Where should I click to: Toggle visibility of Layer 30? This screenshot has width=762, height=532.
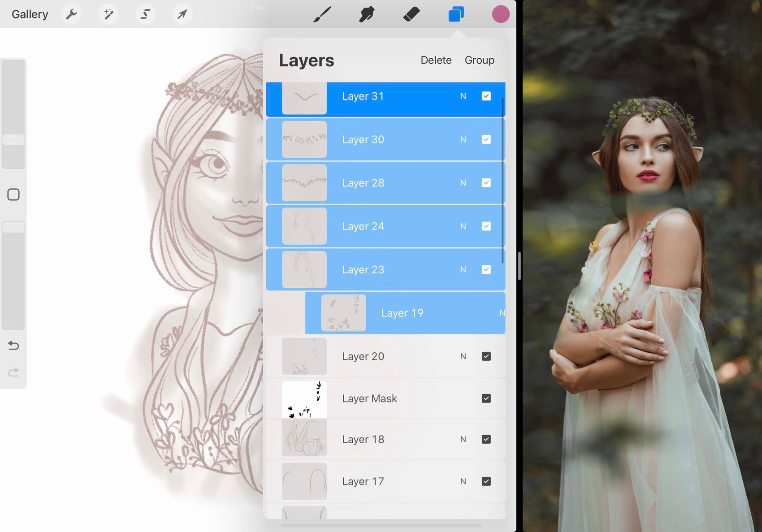click(486, 139)
